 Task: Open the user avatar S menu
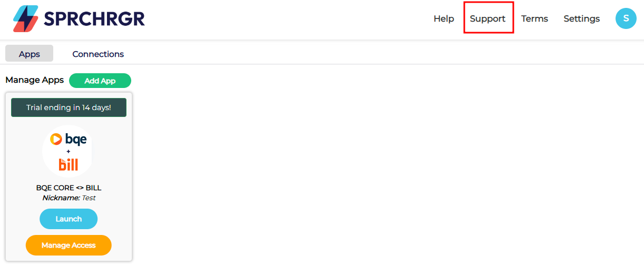(626, 18)
